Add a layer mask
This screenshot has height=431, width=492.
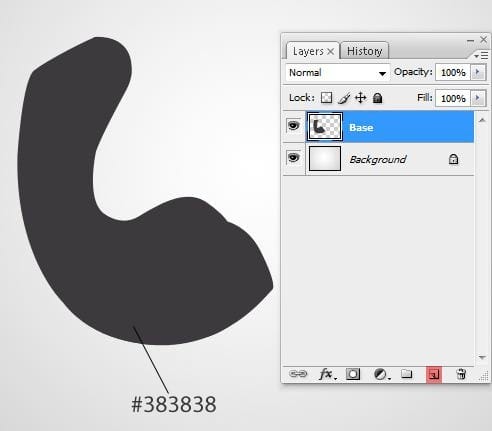pos(353,374)
